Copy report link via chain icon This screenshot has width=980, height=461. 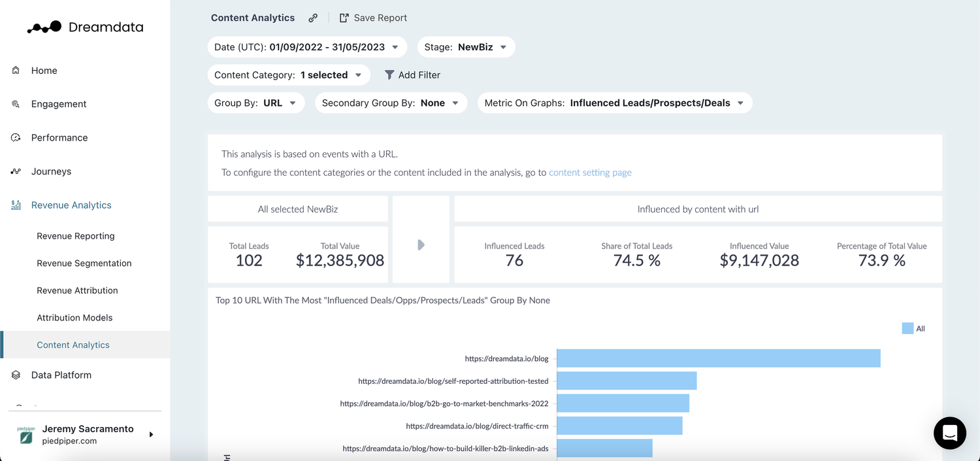313,18
